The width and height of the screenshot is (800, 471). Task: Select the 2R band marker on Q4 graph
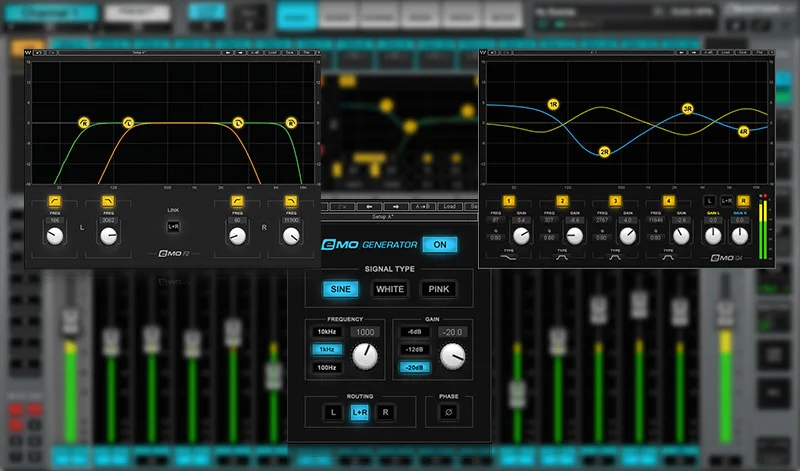(x=605, y=152)
